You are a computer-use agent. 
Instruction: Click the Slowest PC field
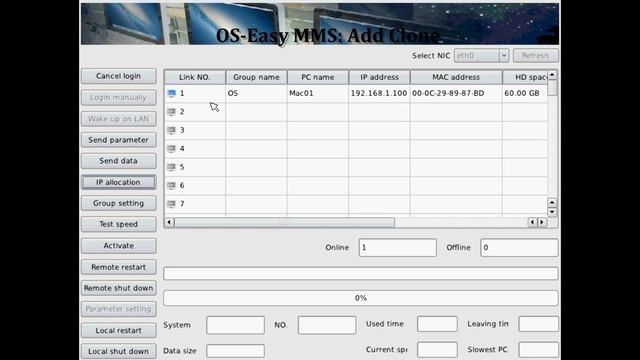click(x=538, y=350)
